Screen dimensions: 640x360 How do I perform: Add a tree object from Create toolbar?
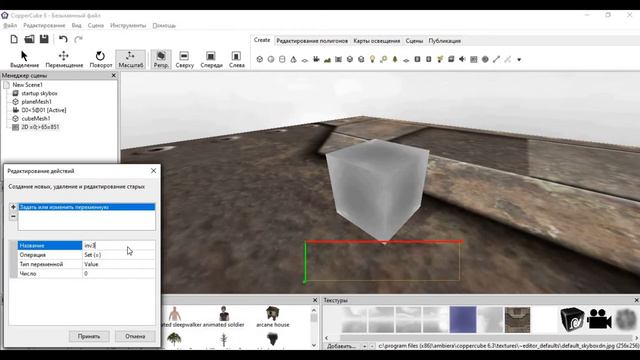point(395,60)
